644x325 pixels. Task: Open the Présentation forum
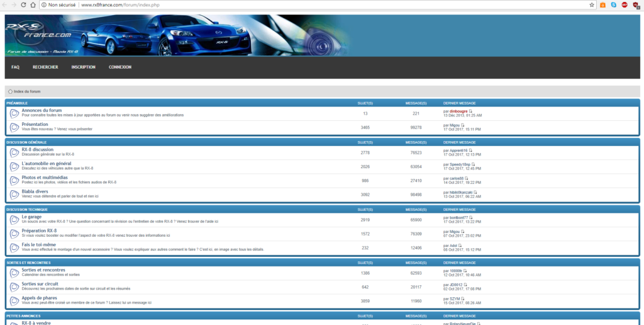(x=35, y=124)
